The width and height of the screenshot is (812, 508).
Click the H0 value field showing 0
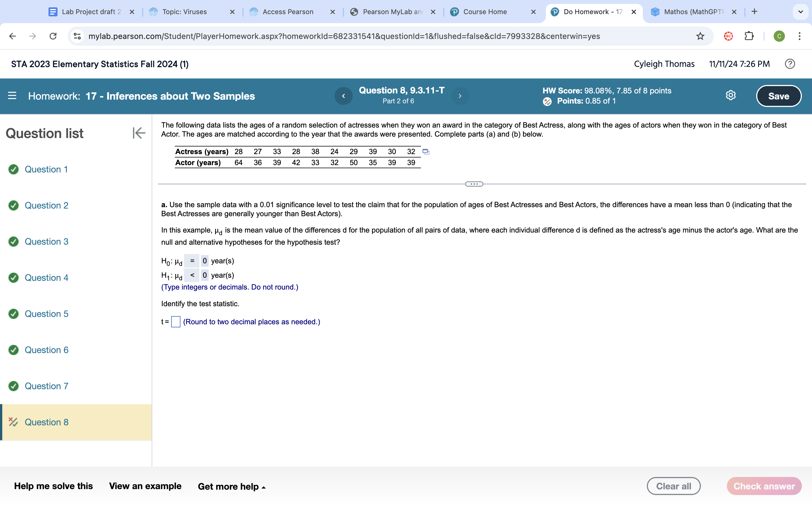[x=205, y=261]
